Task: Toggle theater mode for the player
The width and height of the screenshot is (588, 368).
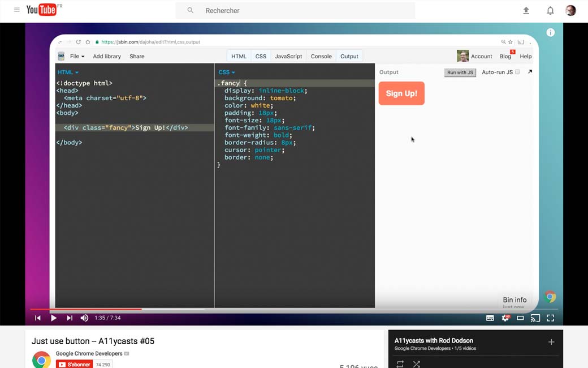Action: (520, 318)
